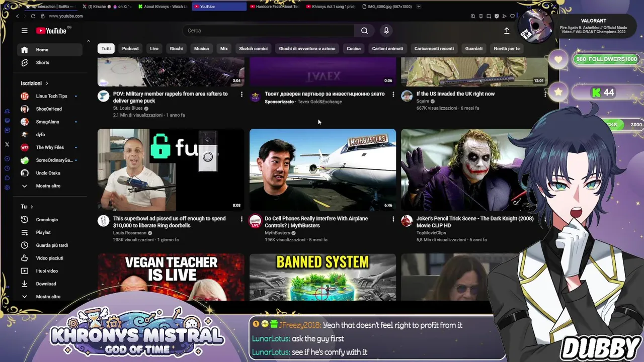
Task: Open the browser sidebar player icon
Action: point(7,159)
